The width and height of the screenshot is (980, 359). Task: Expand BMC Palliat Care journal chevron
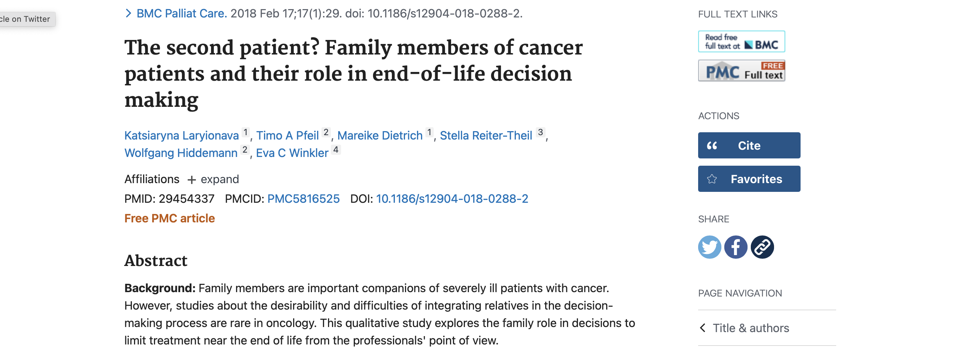point(129,14)
